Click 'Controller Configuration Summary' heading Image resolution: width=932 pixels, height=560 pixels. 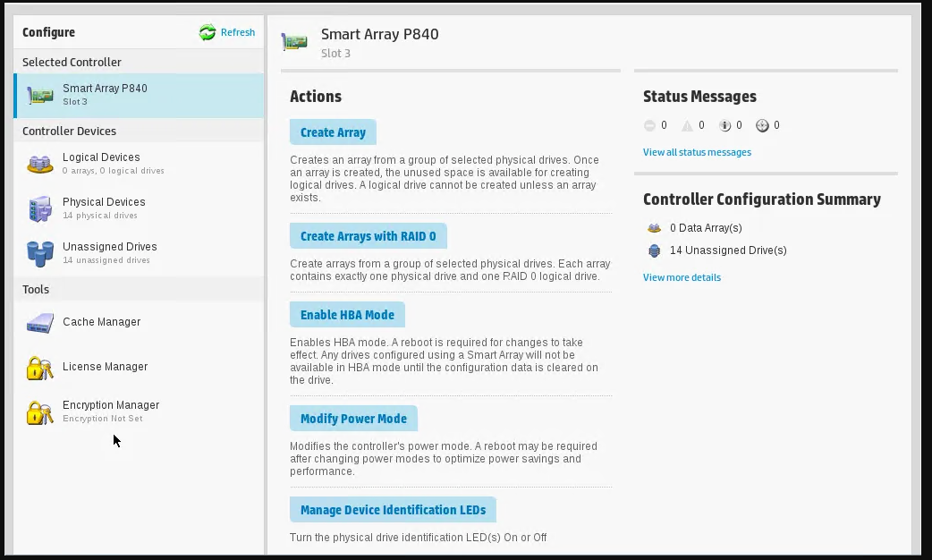762,199
